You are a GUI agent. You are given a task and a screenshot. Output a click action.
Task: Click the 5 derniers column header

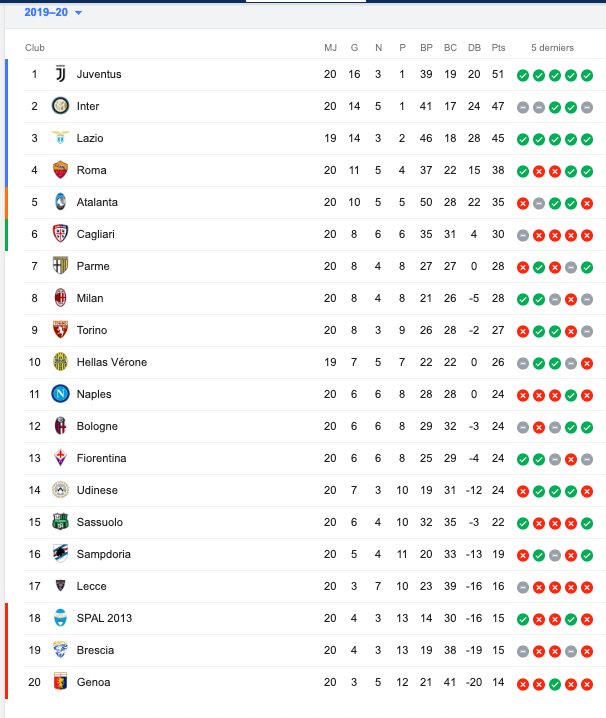[552, 48]
